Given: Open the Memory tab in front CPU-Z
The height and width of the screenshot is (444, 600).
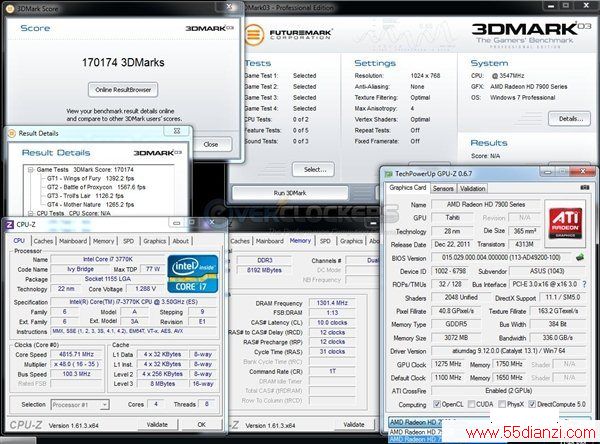Looking at the screenshot, I should [x=103, y=241].
